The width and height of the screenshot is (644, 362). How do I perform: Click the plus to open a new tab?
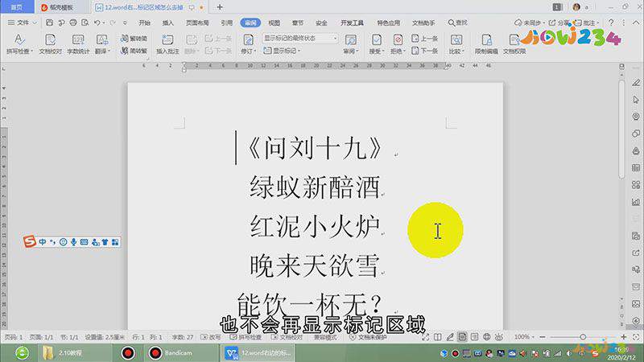220,7
